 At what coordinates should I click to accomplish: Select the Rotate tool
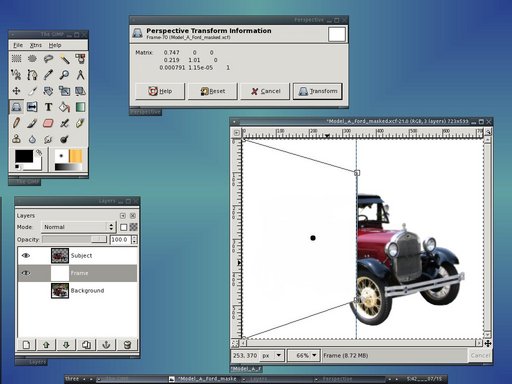(48, 91)
